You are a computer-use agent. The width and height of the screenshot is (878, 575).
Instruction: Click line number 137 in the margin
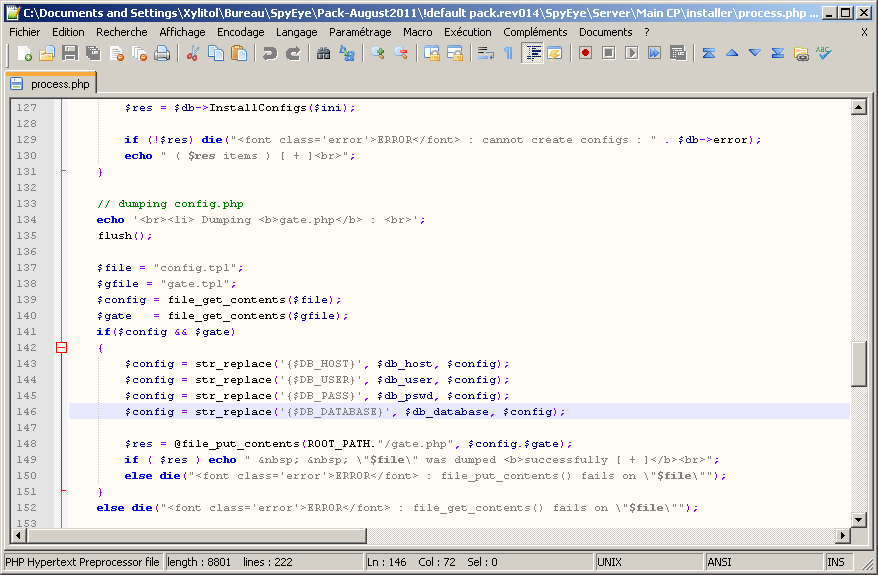coord(26,268)
